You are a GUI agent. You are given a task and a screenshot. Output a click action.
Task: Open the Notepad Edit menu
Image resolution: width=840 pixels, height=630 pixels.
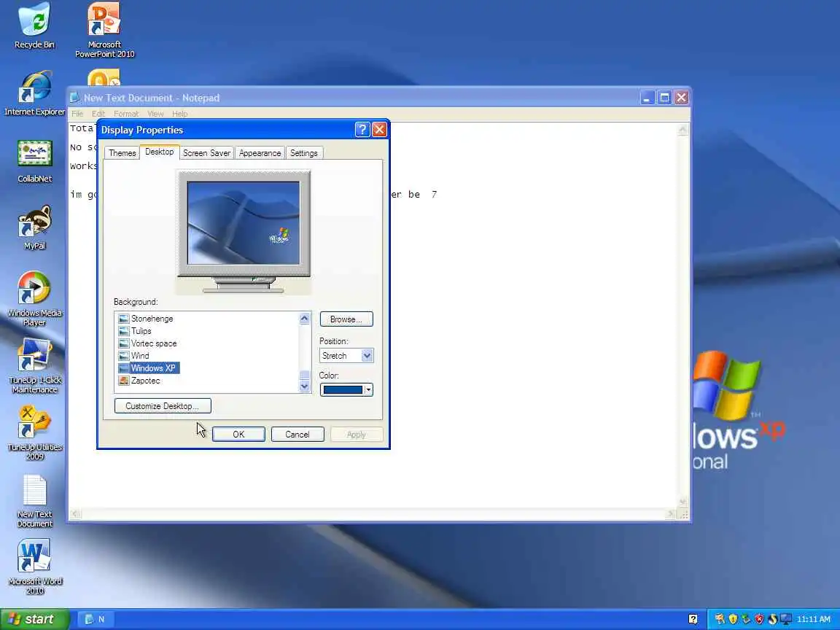(x=98, y=114)
